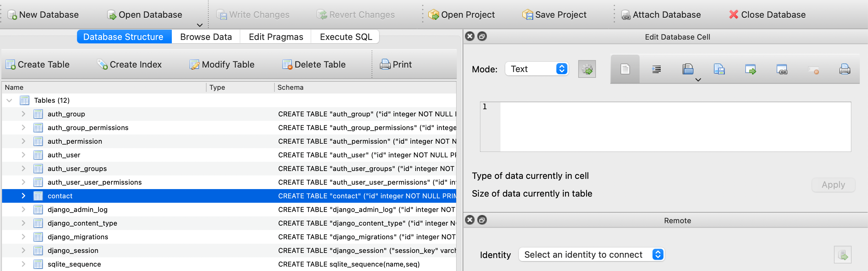The image size is (868, 271).
Task: Click the Apply button
Action: click(x=833, y=185)
